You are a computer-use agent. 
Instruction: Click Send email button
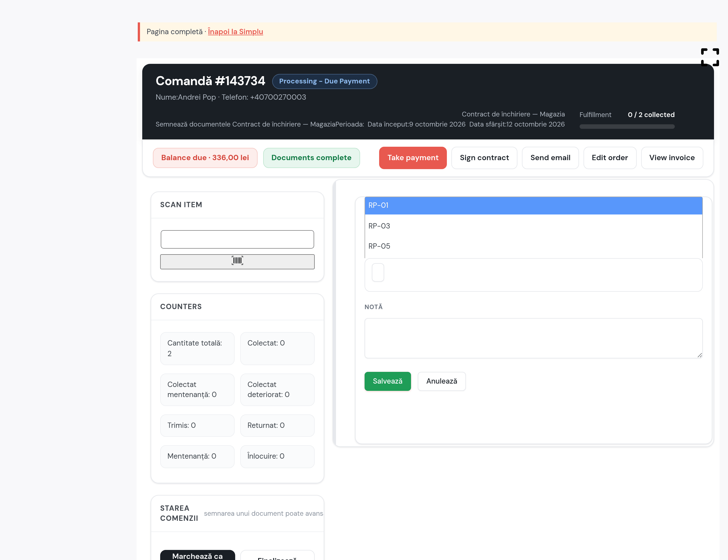(x=550, y=158)
